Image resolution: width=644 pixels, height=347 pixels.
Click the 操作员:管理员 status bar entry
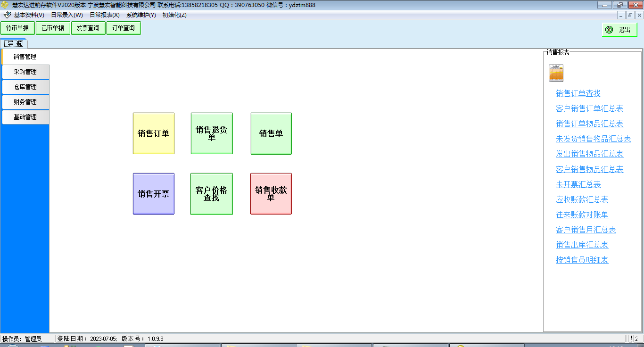coord(22,339)
